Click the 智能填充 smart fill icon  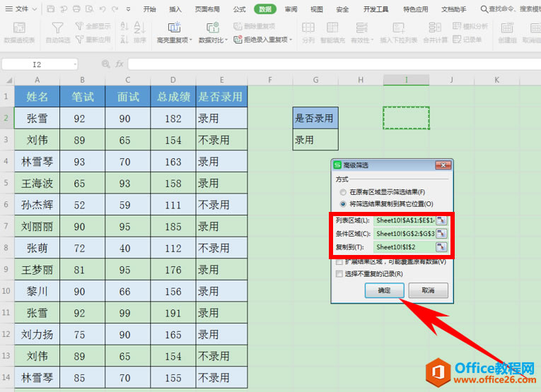332,28
